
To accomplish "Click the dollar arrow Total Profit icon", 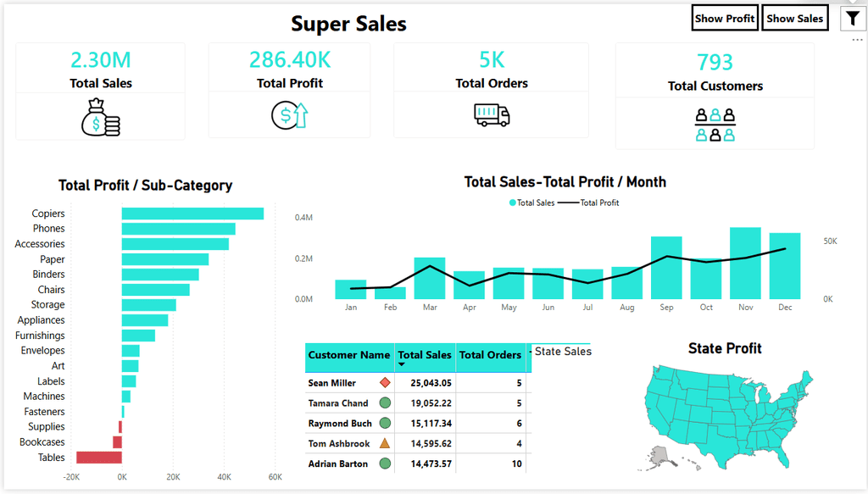I will click(290, 115).
